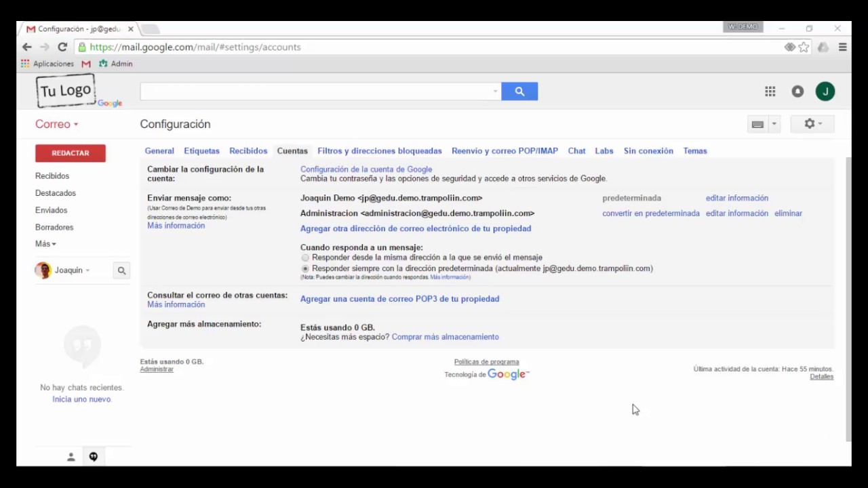Switch to General settings tab
This screenshot has height=488, width=868.
[x=159, y=151]
